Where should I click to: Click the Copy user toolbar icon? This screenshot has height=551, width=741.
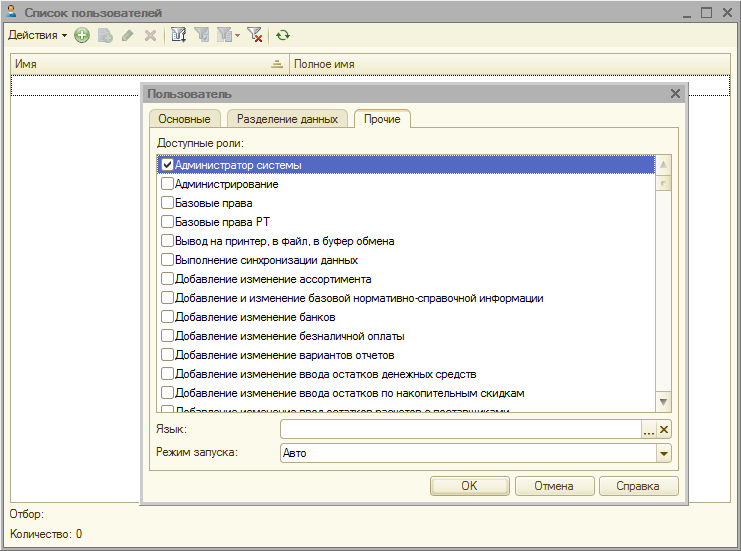[x=105, y=35]
